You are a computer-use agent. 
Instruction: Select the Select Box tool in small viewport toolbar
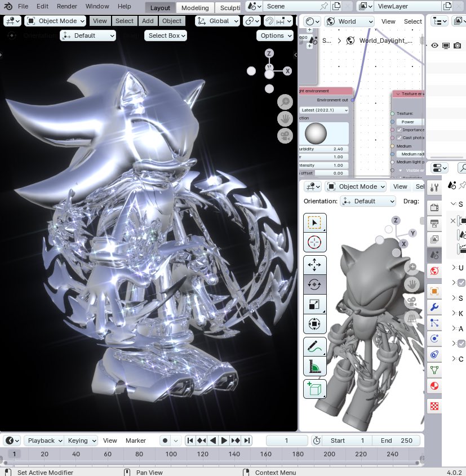(315, 223)
